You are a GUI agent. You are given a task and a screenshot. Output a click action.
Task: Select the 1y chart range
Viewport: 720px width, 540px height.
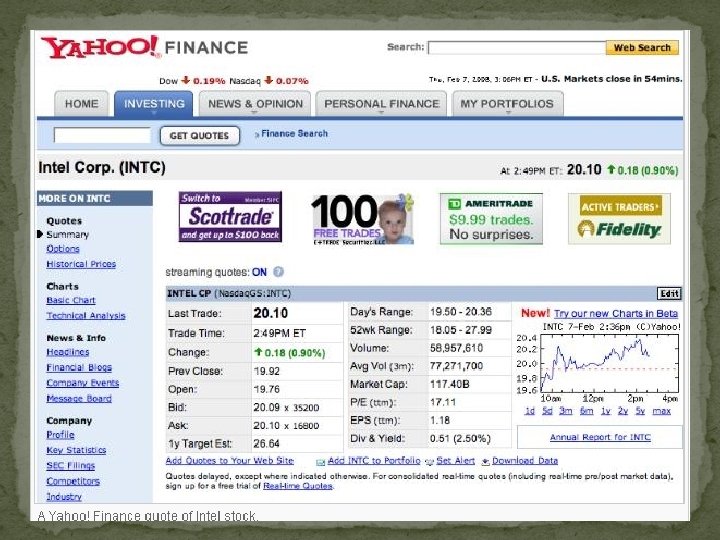click(x=606, y=411)
